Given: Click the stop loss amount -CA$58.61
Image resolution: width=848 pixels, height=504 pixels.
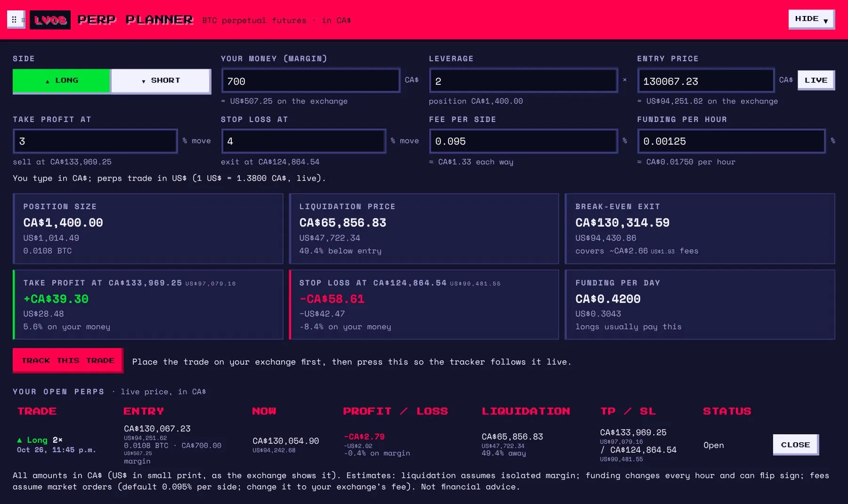Looking at the screenshot, I should [332, 299].
